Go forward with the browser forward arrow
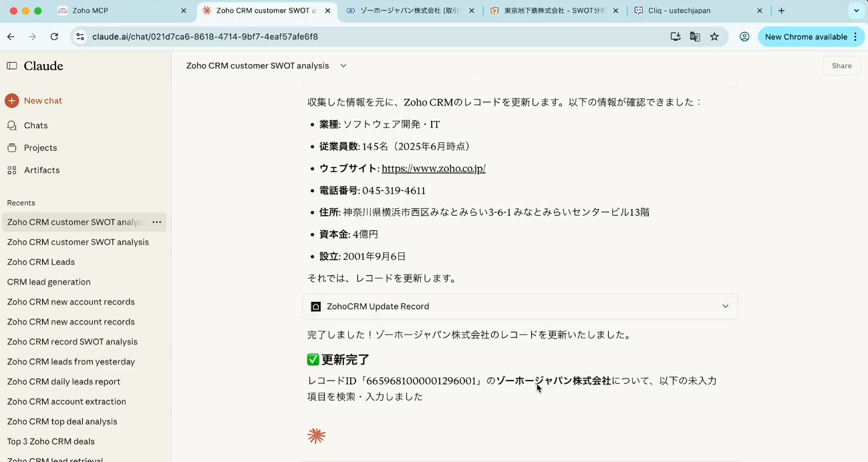Image resolution: width=868 pixels, height=462 pixels. click(32, 37)
